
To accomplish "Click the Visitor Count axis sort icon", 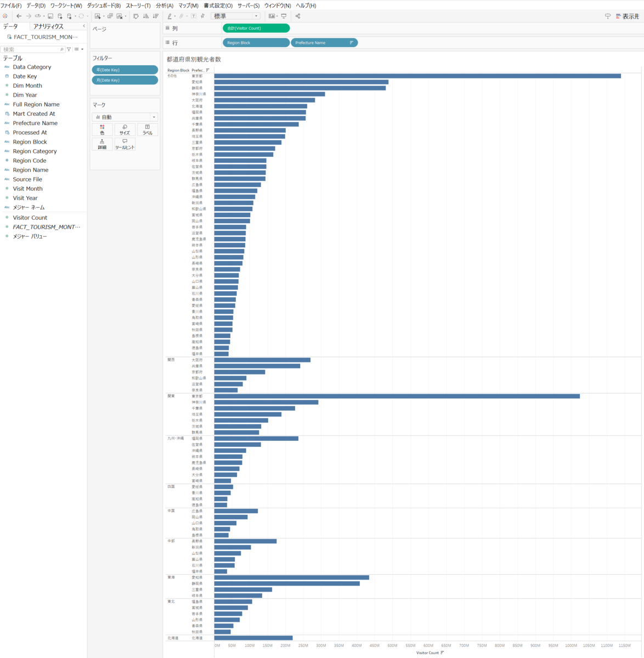I will click(442, 653).
